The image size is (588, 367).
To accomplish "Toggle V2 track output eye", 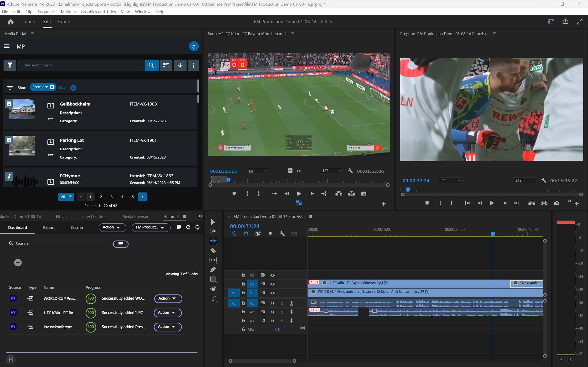I will point(272,284).
